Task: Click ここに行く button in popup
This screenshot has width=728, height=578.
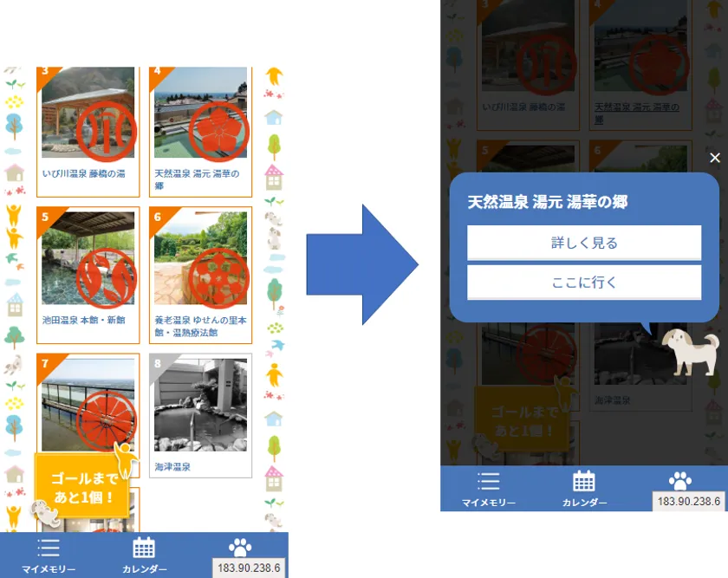Action: pyautogui.click(x=584, y=283)
